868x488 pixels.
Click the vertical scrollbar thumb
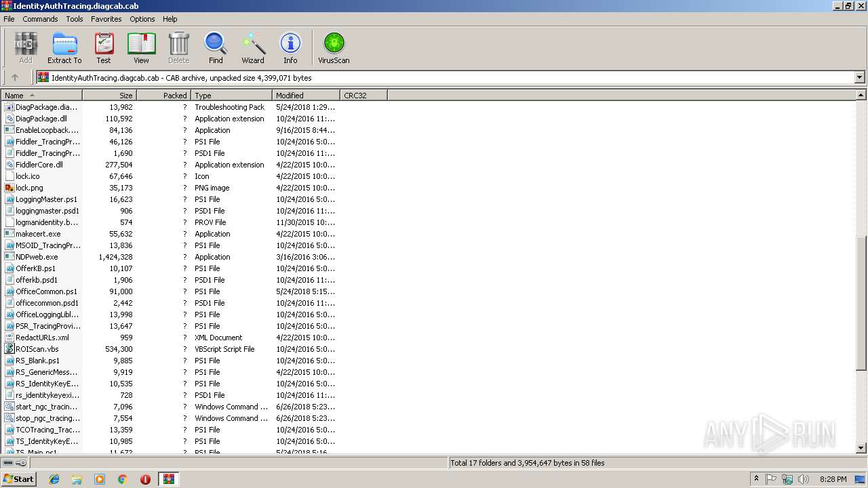[x=861, y=302]
